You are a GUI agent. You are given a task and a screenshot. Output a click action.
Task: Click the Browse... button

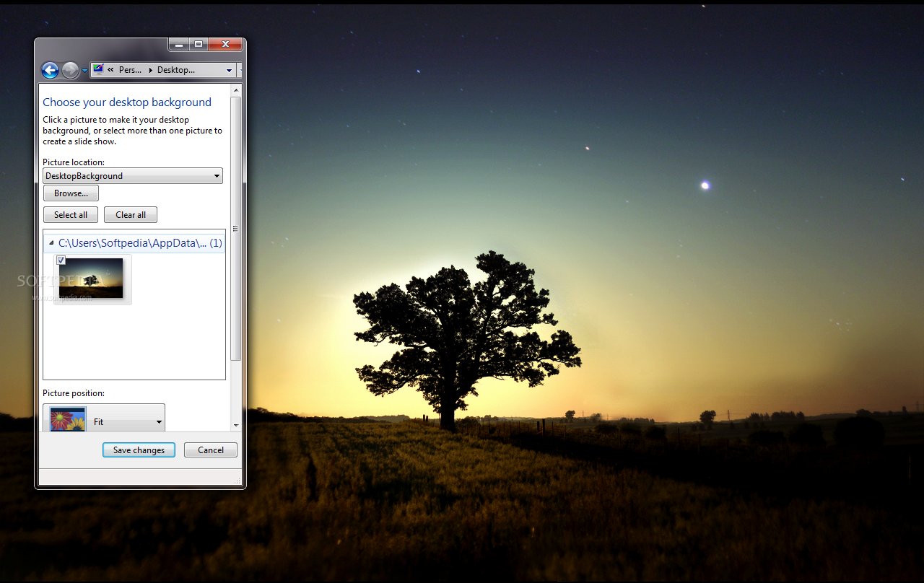tap(71, 193)
